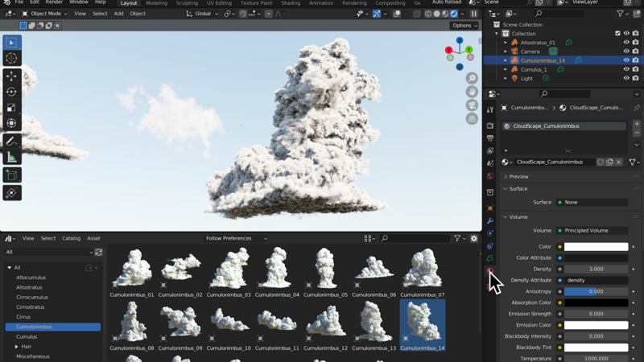644x362 pixels.
Task: Activate the Cursor tool
Action: [x=11, y=58]
